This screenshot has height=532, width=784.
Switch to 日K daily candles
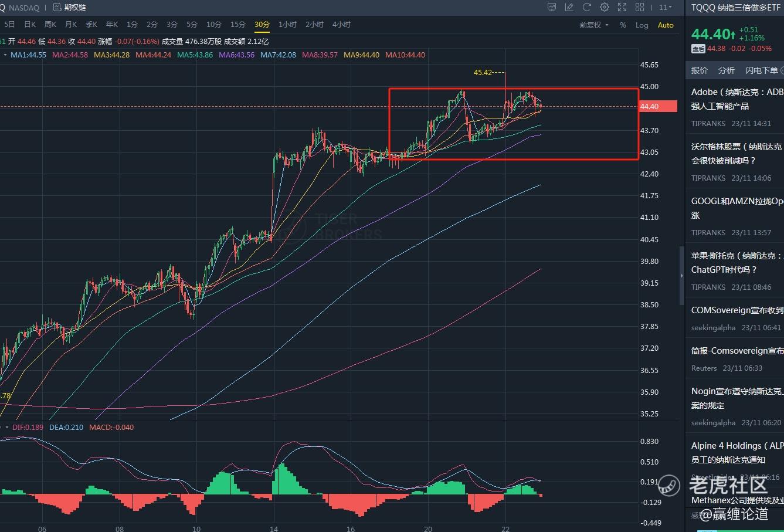tap(30, 25)
